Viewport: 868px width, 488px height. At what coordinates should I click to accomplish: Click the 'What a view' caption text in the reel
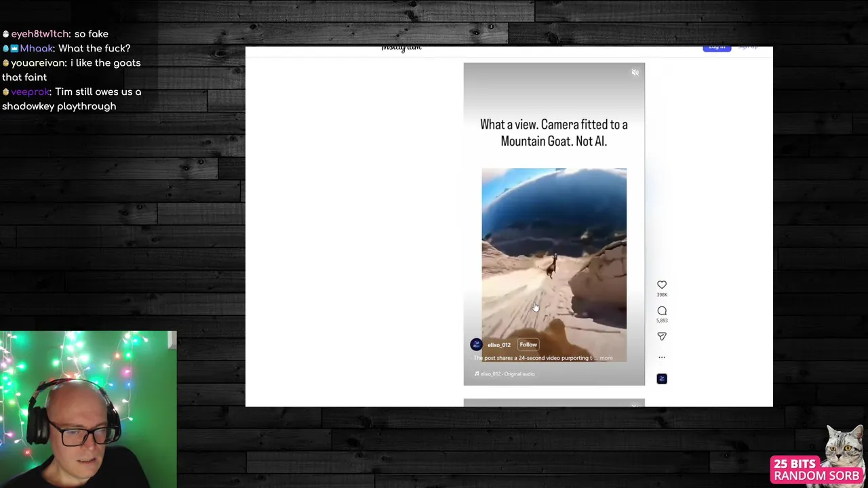click(554, 133)
